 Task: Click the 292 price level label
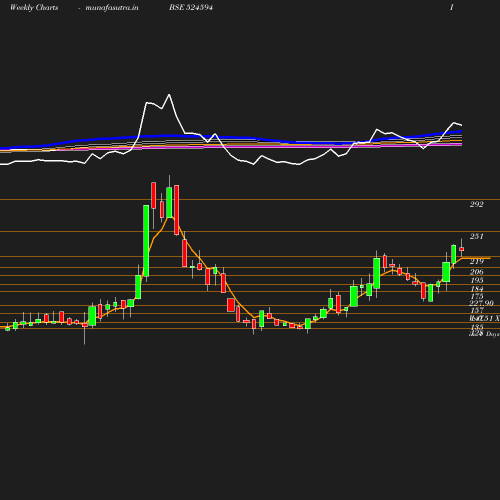coord(476,204)
